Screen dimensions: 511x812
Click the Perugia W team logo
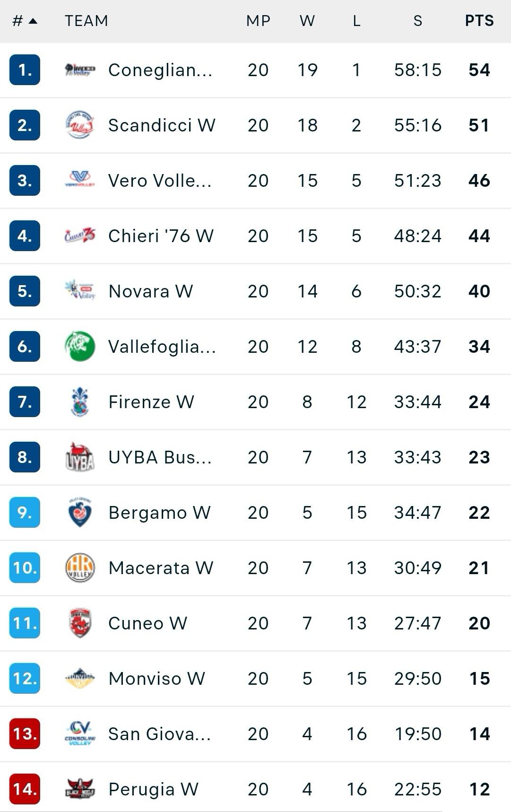80,788
